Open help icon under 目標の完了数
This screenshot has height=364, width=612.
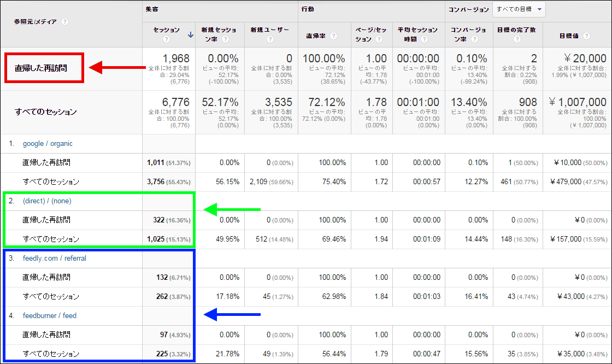click(x=517, y=39)
